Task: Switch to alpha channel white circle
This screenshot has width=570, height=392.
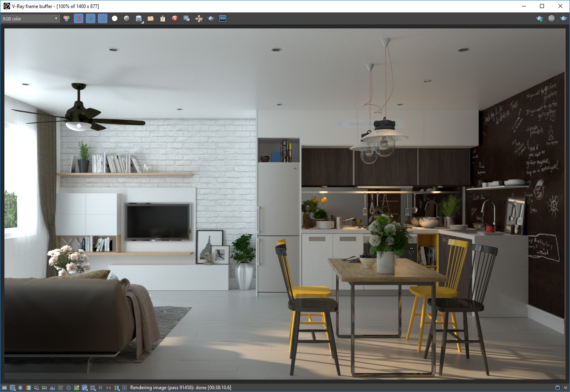Action: click(x=115, y=18)
